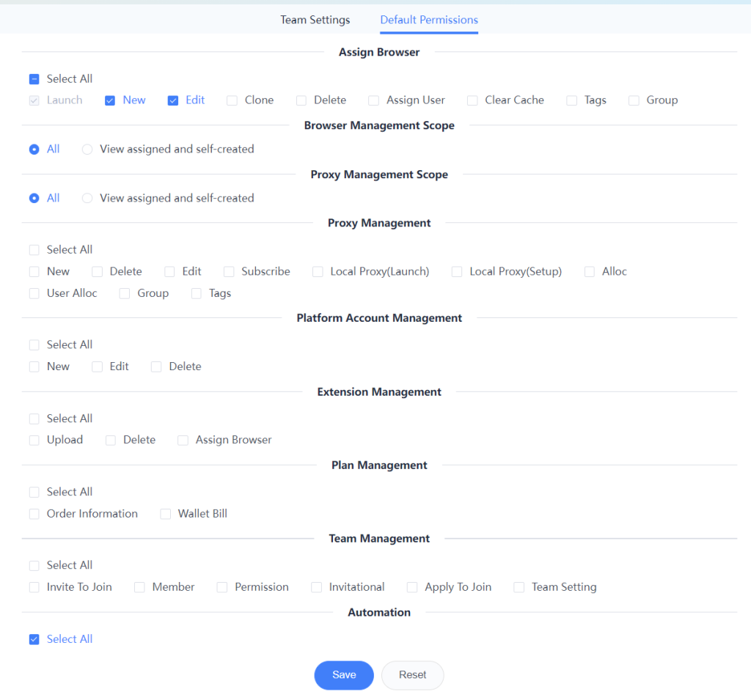This screenshot has height=700, width=751.
Task: Enable the Clear Cache permission checkbox
Action: click(472, 100)
